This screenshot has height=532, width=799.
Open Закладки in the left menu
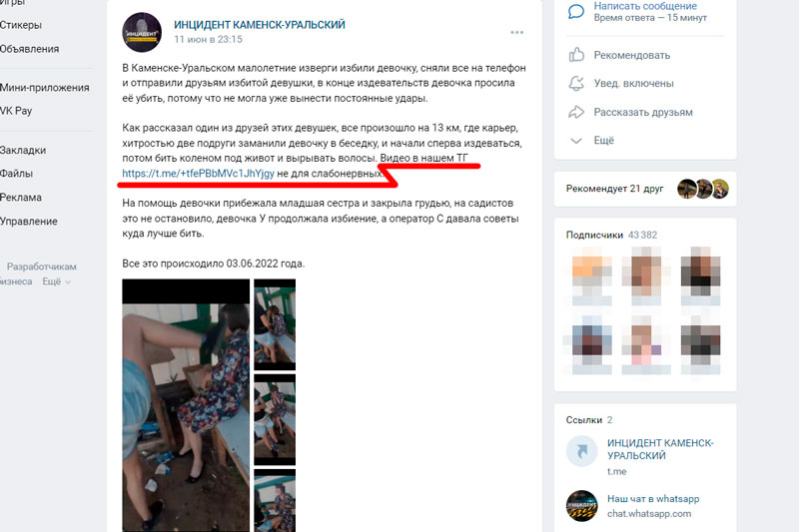pos(23,150)
